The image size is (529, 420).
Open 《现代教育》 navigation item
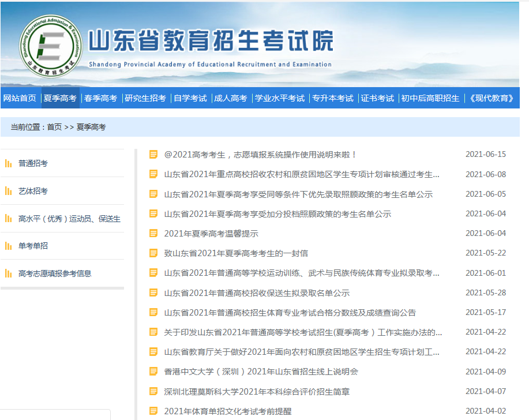pos(492,98)
